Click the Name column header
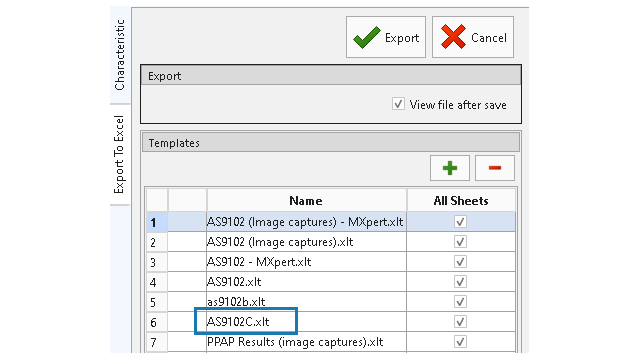Screen dimensions: 640x360 point(306,200)
